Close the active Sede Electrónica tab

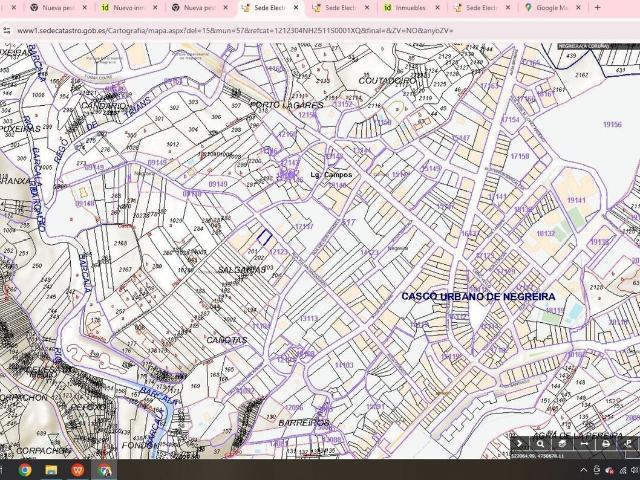point(296,7)
